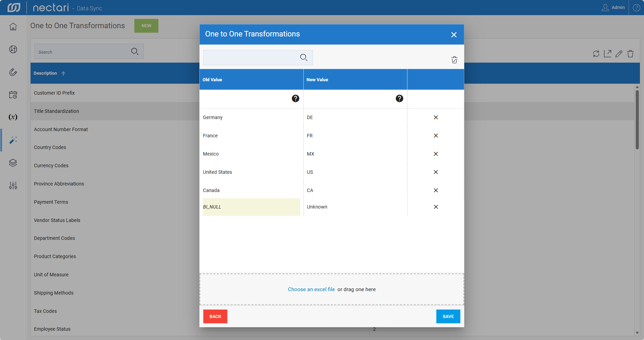This screenshot has width=644, height=340.
Task: Open the import/sync sidebar icon
Action: [13, 49]
